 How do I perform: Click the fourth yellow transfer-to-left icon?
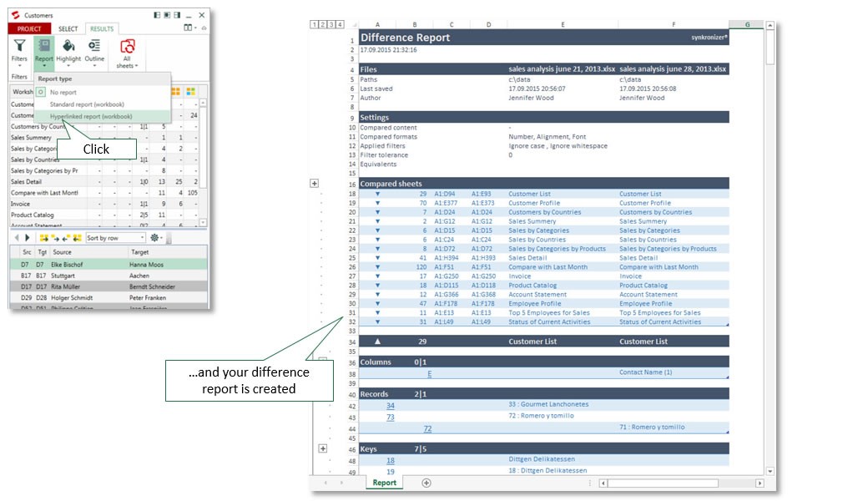(x=77, y=237)
